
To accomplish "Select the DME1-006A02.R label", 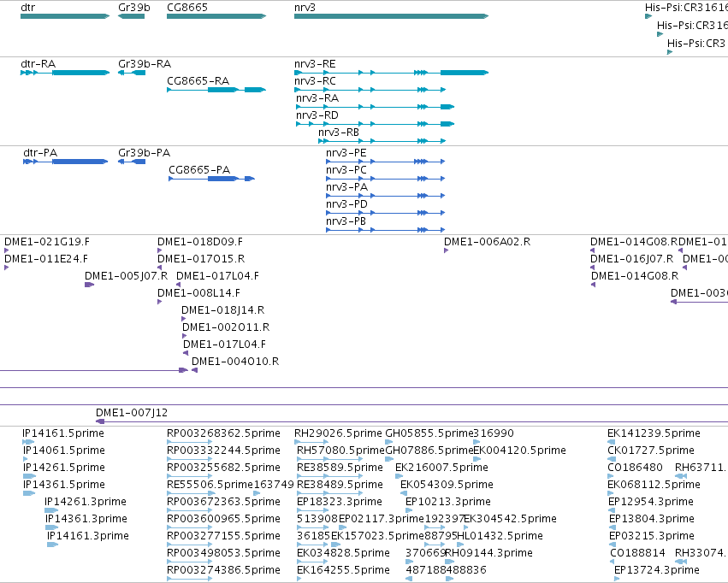I will point(487,242).
